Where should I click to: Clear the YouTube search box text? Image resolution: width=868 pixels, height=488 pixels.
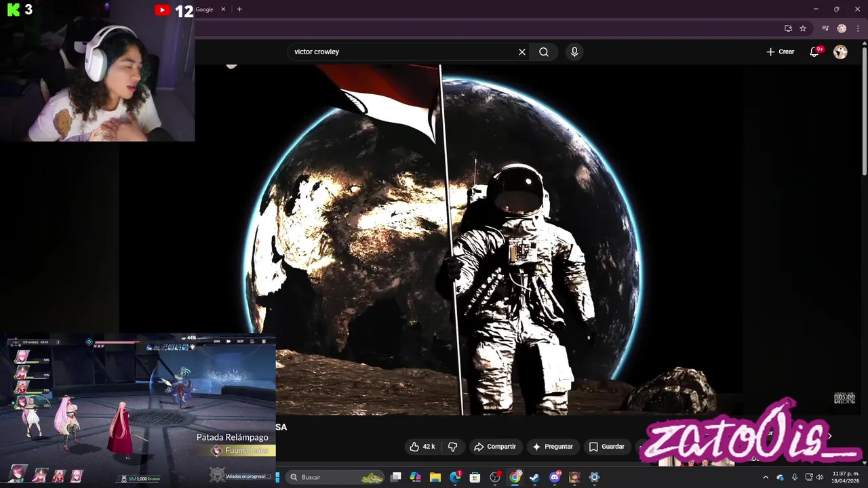pyautogui.click(x=522, y=52)
